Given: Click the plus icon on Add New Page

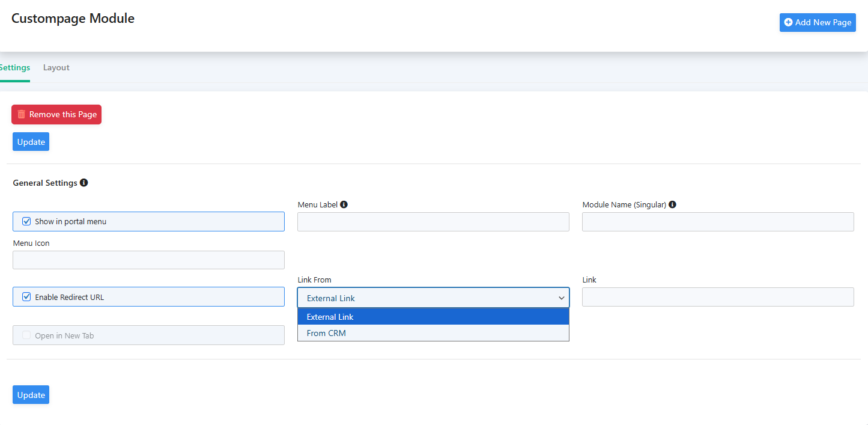Looking at the screenshot, I should (788, 22).
